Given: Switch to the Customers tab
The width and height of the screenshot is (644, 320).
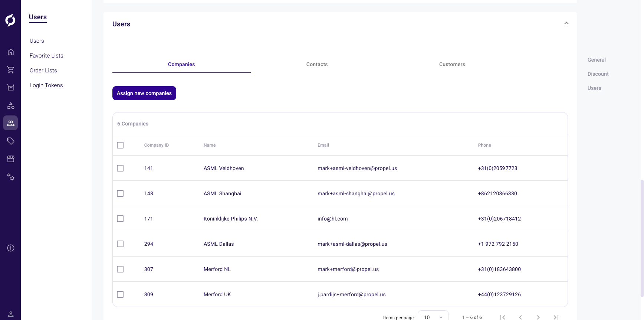Looking at the screenshot, I should [452, 64].
